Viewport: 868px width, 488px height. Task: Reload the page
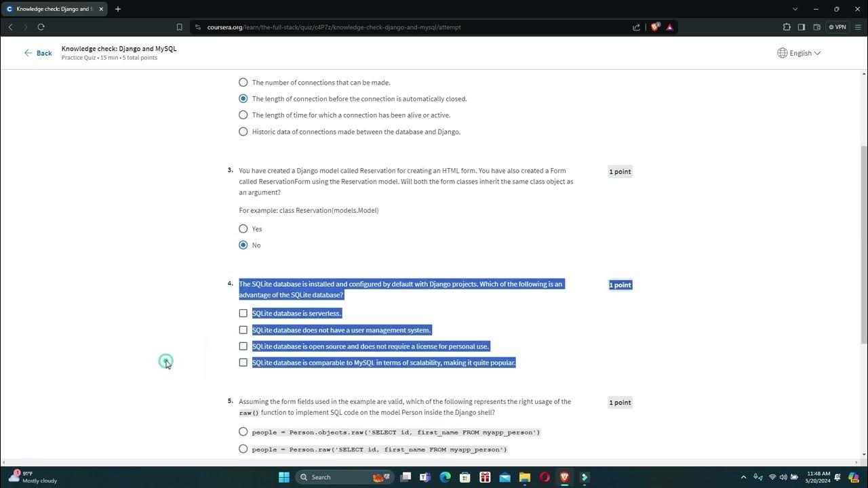pyautogui.click(x=41, y=27)
